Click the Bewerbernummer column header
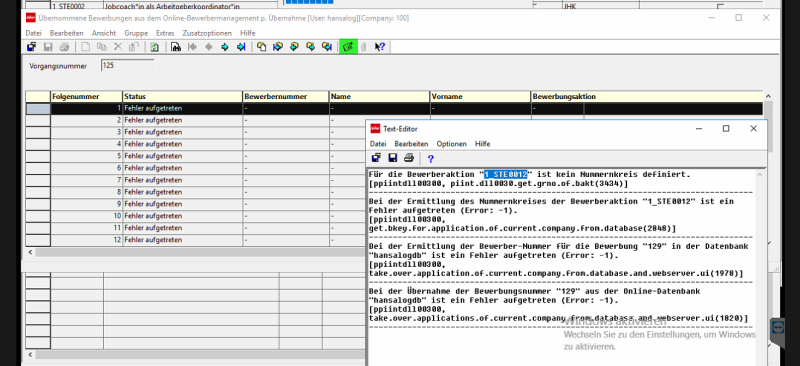This screenshot has height=366, width=800. [286, 96]
